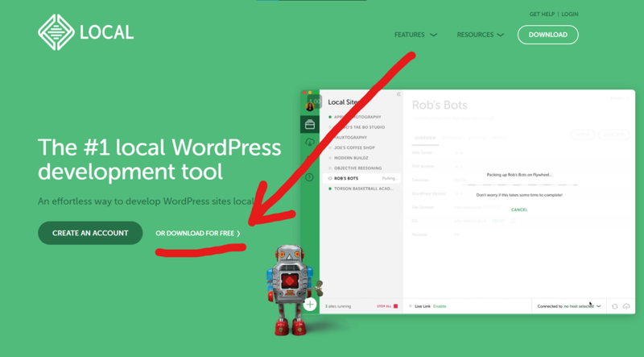Switch to the OVERVIEW tab
644x357 pixels.
(x=425, y=138)
